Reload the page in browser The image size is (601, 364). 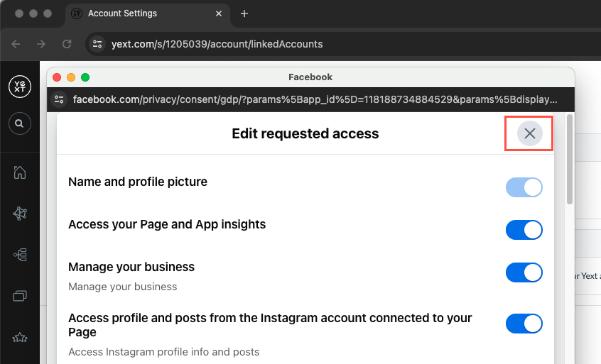pos(67,44)
